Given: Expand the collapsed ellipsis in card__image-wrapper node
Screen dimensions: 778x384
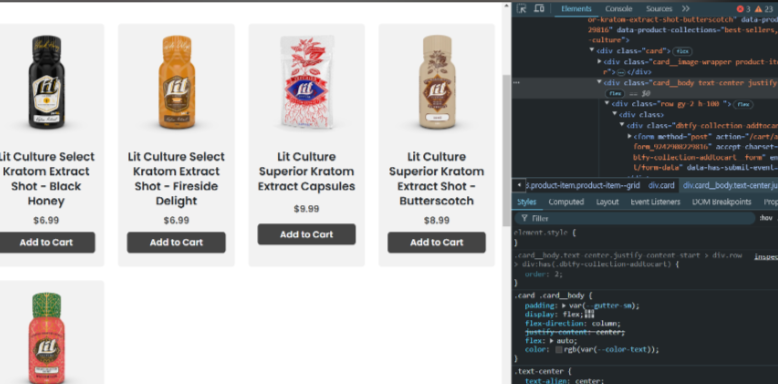Looking at the screenshot, I should coord(621,72).
